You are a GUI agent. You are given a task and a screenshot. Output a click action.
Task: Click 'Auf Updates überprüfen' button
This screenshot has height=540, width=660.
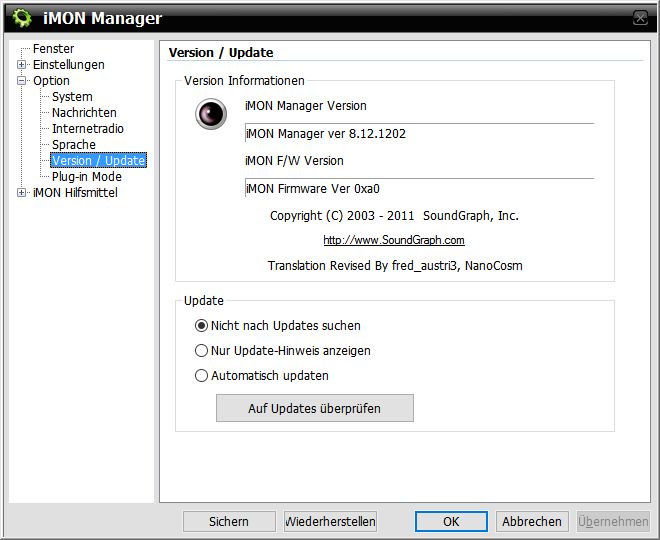pyautogui.click(x=315, y=408)
